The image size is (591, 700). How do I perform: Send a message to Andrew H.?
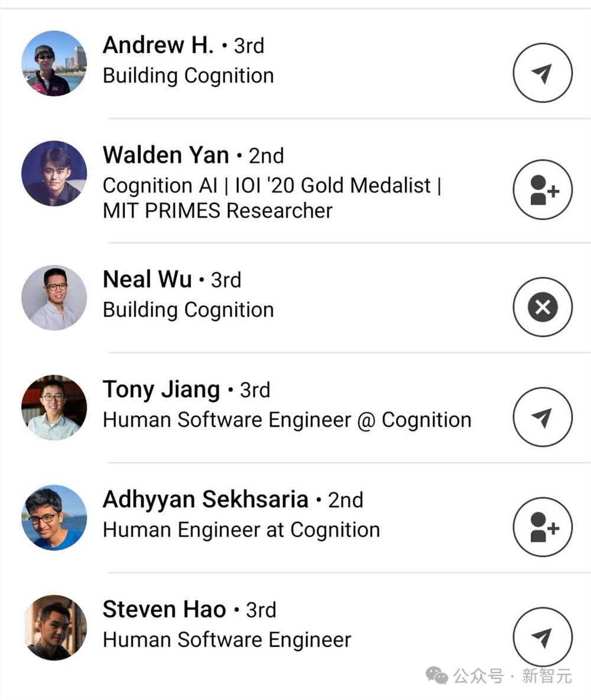point(542,73)
